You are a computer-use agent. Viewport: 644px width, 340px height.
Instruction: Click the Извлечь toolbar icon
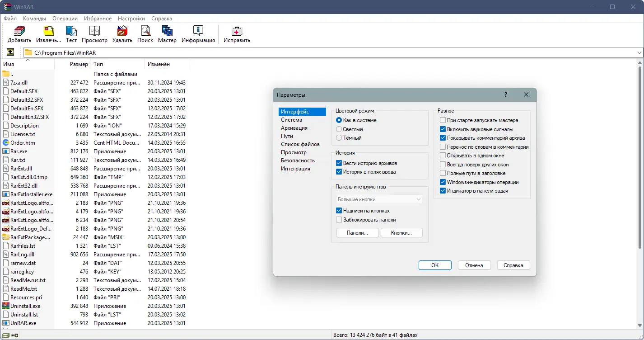click(48, 31)
